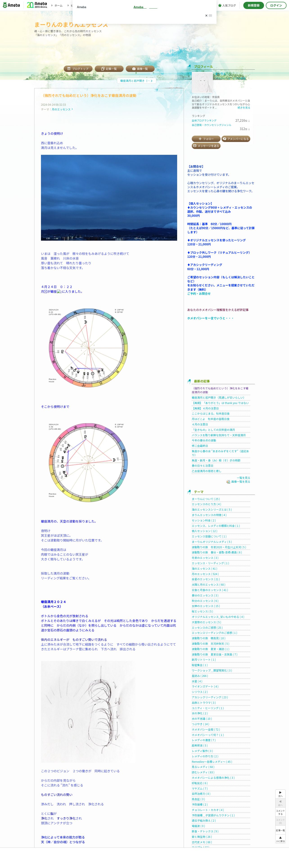Open recent article ここからはじまる。牡羊座日食
Image resolution: width=289 pixels, height=868 pixels.
(x=211, y=414)
